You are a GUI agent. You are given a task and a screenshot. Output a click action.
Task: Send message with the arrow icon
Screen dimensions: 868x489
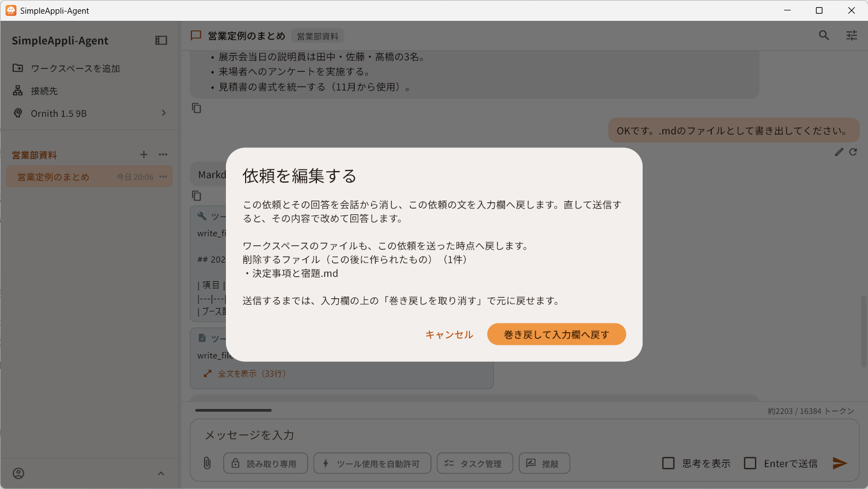(839, 463)
